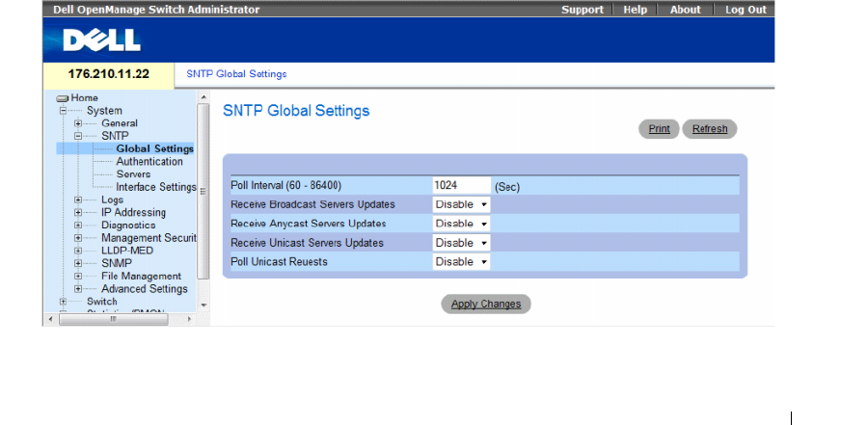868x425 pixels.
Task: Expand the Diagnostics tree node
Action: pos(78,226)
